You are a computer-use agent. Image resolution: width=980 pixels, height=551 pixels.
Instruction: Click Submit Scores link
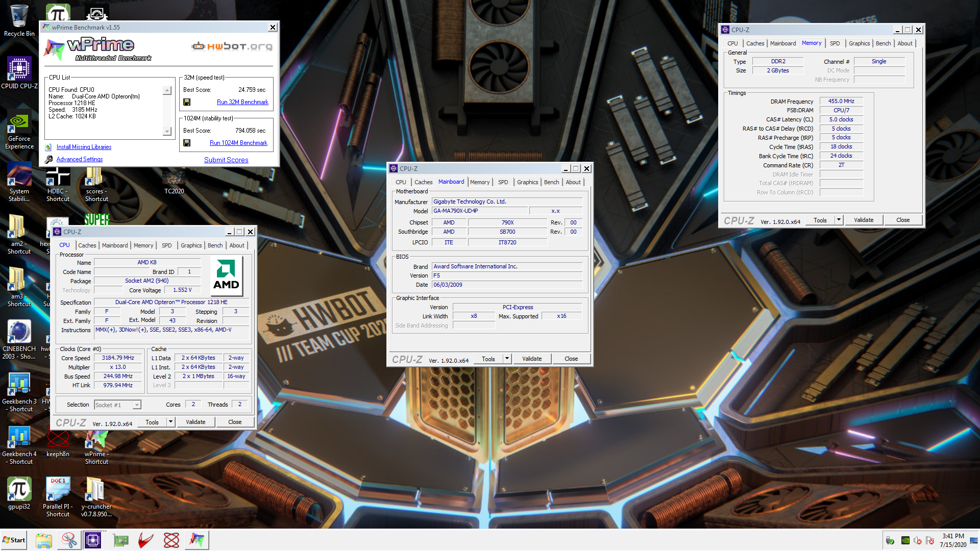pyautogui.click(x=226, y=160)
